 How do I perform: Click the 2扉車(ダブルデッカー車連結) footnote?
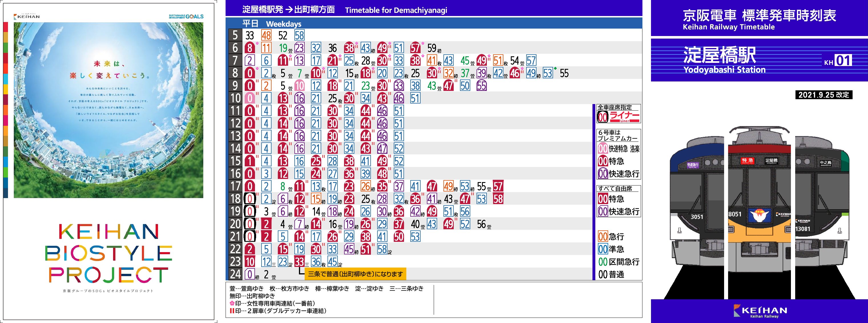[278, 311]
